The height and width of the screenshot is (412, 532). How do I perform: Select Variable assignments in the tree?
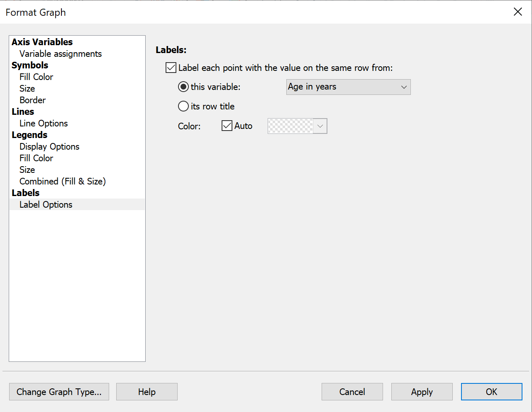[60, 54]
